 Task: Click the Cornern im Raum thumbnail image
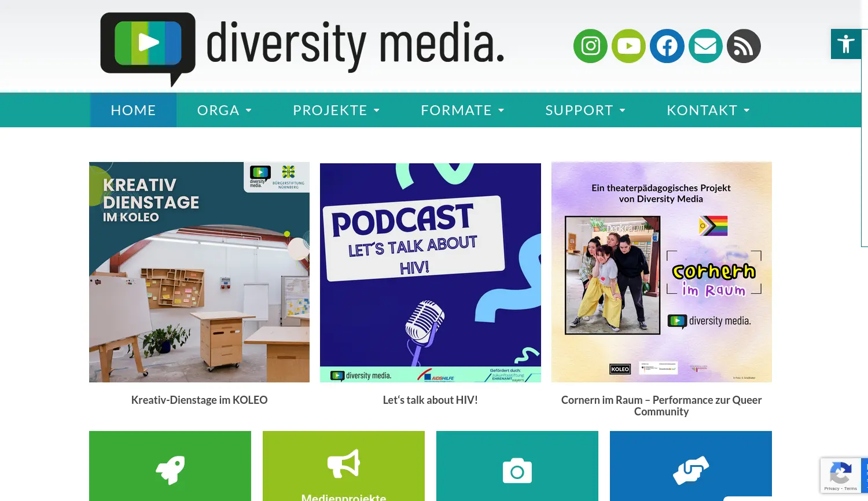[661, 272]
